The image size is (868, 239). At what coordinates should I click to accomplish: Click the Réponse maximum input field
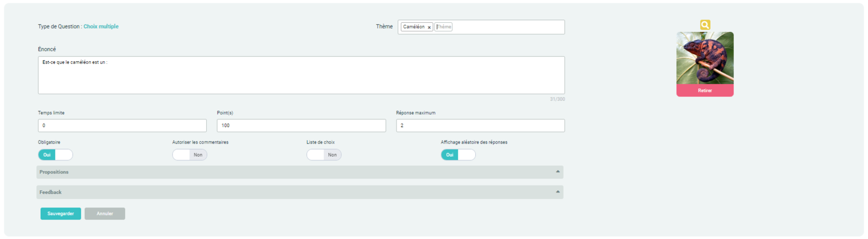(x=480, y=126)
